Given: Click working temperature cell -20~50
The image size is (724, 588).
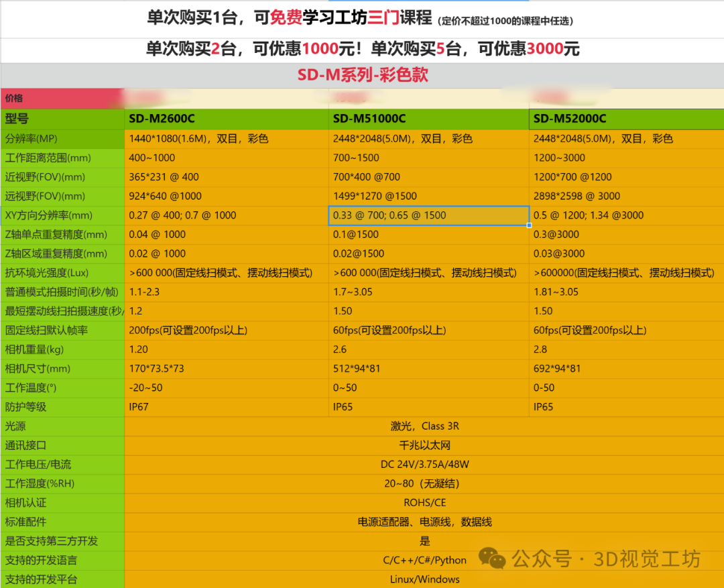Looking at the screenshot, I should (x=227, y=388).
